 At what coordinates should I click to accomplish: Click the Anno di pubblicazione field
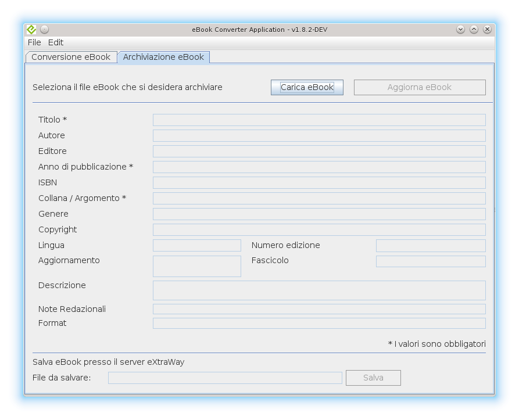pos(319,167)
